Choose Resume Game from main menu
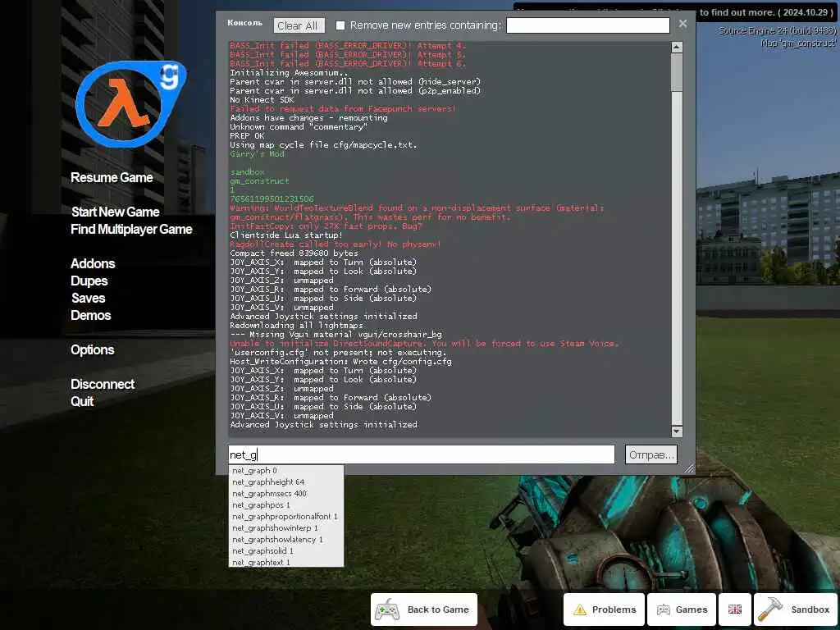Image resolution: width=840 pixels, height=630 pixels. click(x=112, y=178)
